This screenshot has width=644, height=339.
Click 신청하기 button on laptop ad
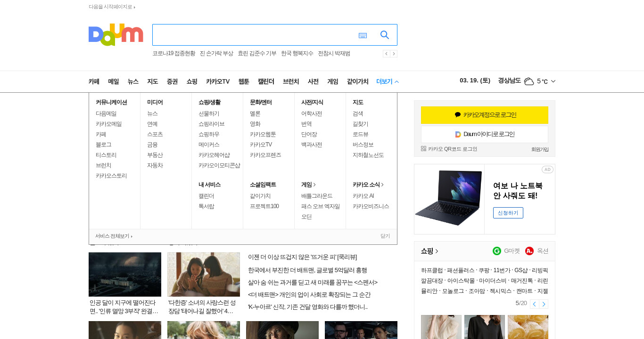click(x=508, y=213)
